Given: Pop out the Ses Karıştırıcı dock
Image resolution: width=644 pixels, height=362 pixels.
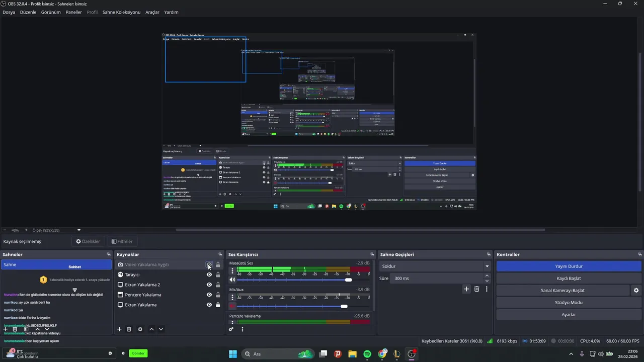Looking at the screenshot, I should [x=372, y=254].
